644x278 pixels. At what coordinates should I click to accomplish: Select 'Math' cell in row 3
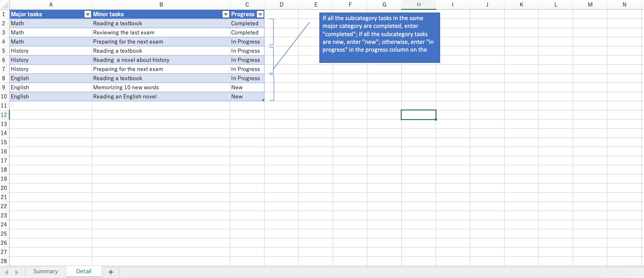51,32
